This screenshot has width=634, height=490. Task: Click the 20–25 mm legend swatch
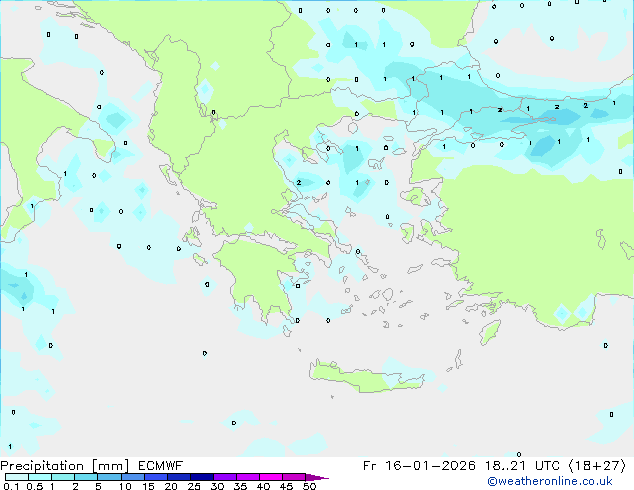coord(179,477)
